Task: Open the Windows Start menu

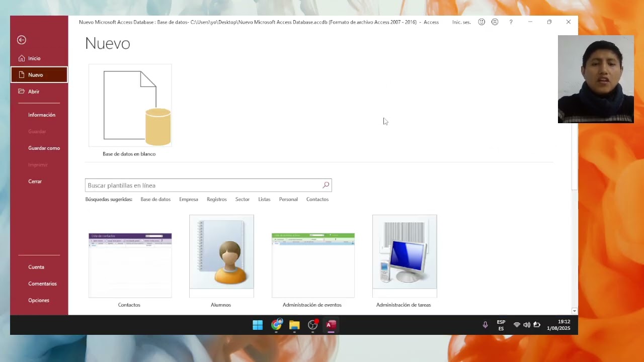Action: click(x=258, y=325)
